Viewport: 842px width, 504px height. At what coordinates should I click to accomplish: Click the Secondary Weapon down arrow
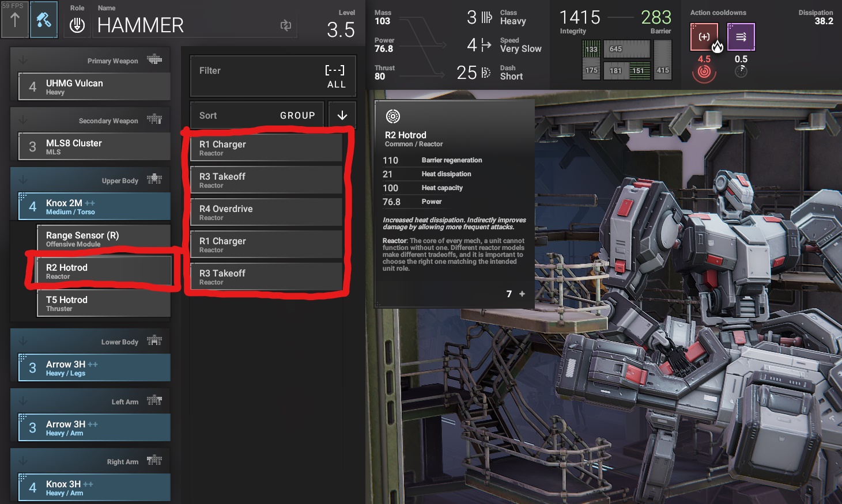tap(23, 119)
